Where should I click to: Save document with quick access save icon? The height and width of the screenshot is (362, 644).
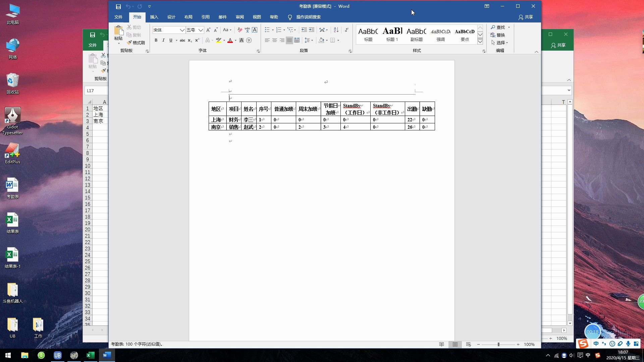[118, 6]
